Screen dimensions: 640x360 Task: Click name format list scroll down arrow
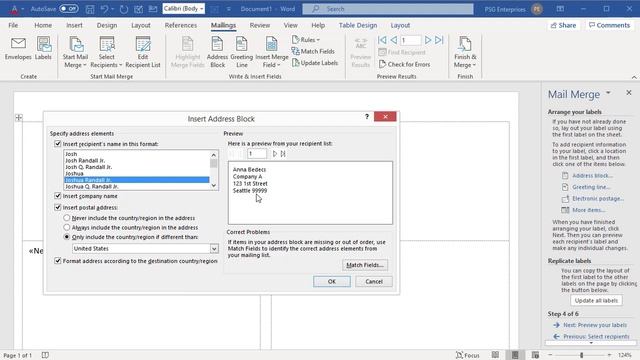click(x=214, y=186)
